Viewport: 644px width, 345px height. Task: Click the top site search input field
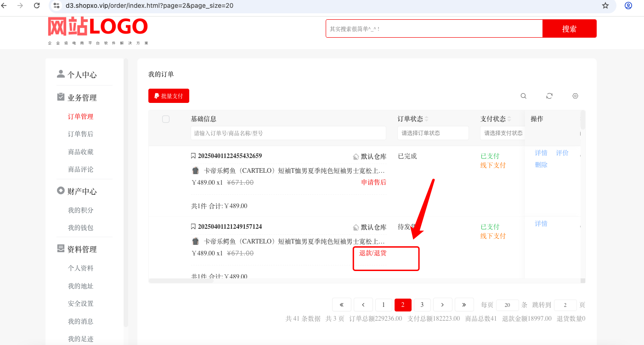pyautogui.click(x=434, y=28)
